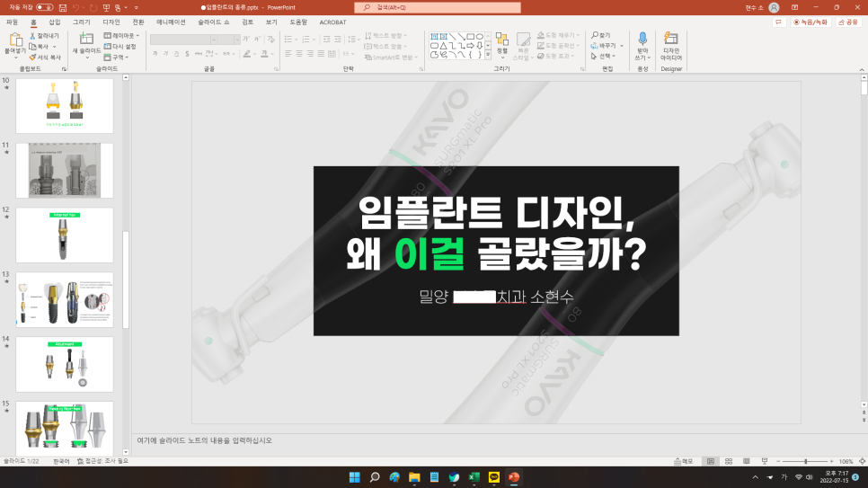
Task: Click the New Slide (새 슬라이드) icon
Action: 86,39
